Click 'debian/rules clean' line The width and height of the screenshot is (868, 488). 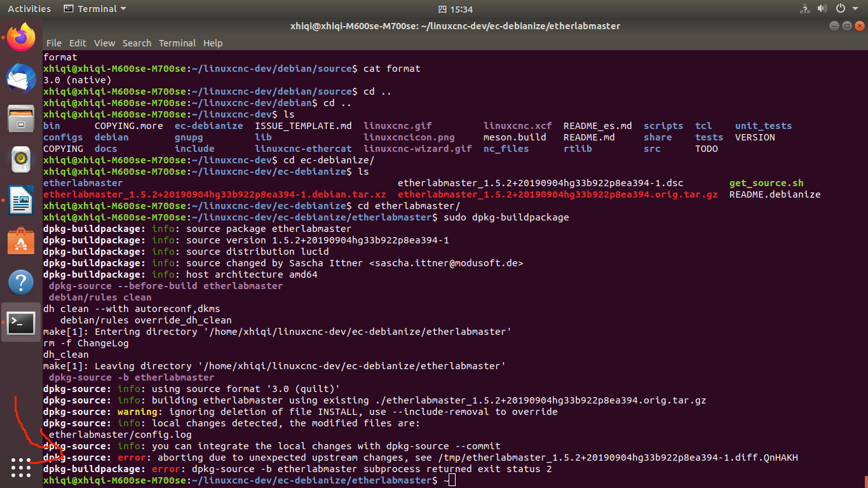tap(100, 297)
